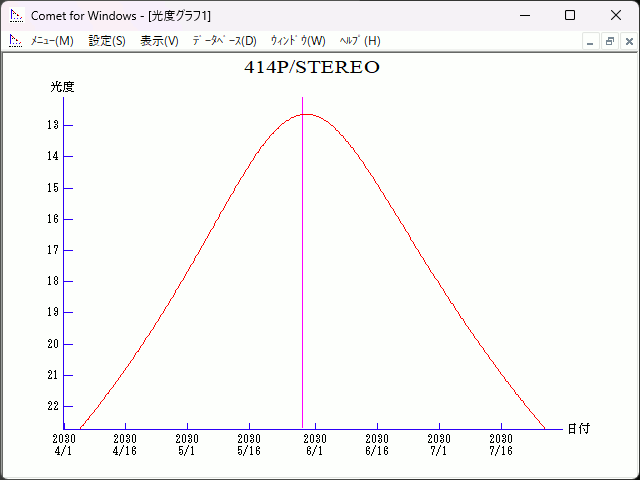Click the Comet app icon in title bar
This screenshot has height=480, width=640.
(x=17, y=16)
